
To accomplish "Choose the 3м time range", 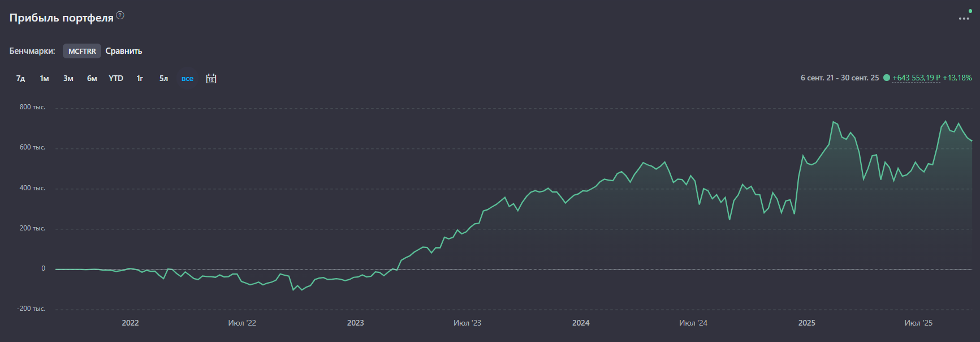I will [68, 79].
